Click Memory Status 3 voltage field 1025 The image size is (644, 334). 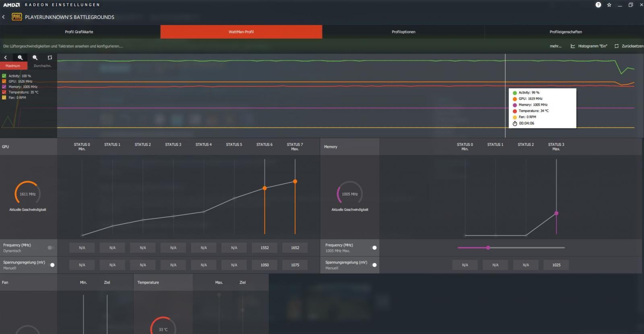click(x=556, y=265)
